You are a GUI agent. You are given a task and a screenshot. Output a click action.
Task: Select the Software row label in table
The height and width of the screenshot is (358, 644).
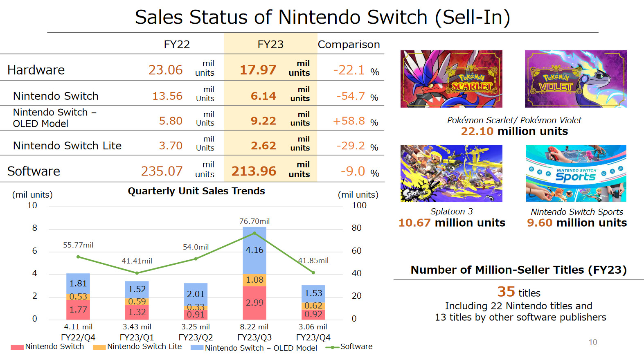click(x=34, y=171)
